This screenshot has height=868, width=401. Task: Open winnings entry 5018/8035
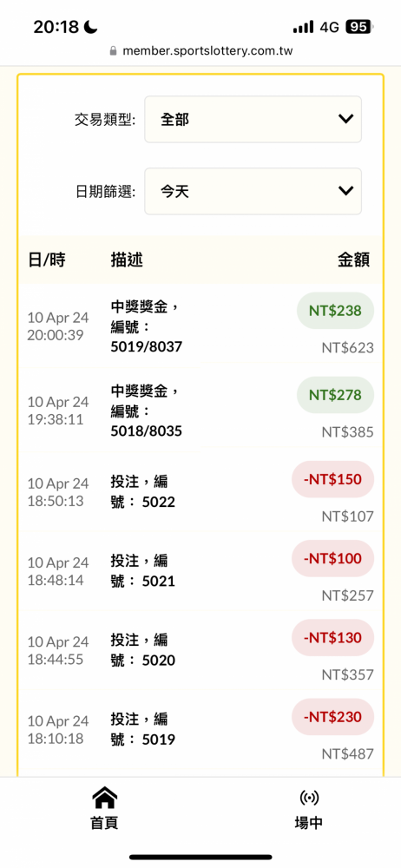200,411
